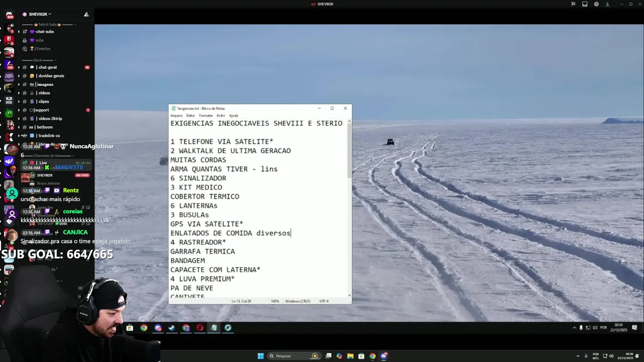The image size is (644, 362).
Task: Click the Opera icon in the streamed taskbar
Action: point(200,328)
